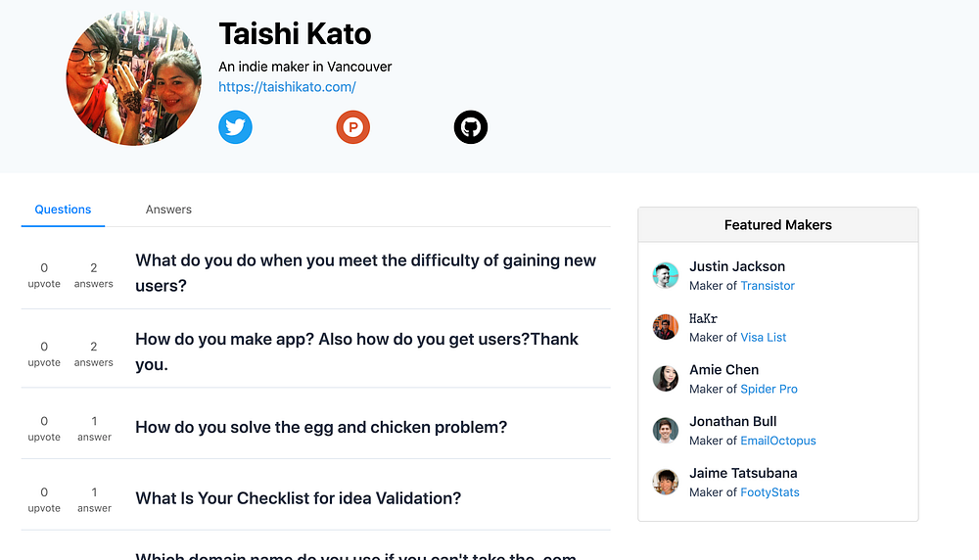Click Amie Chen's avatar icon
Image resolution: width=979 pixels, height=560 pixels.
666,379
